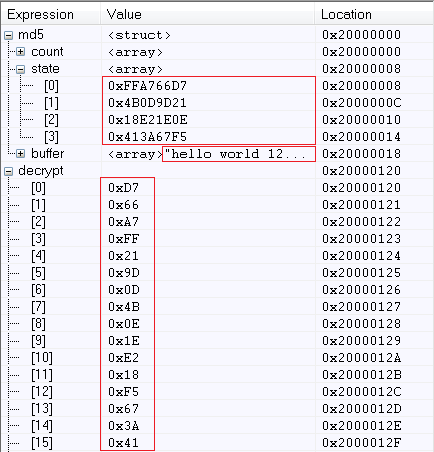Click location 0x20000127
This screenshot has width=434, height=452.
click(361, 307)
